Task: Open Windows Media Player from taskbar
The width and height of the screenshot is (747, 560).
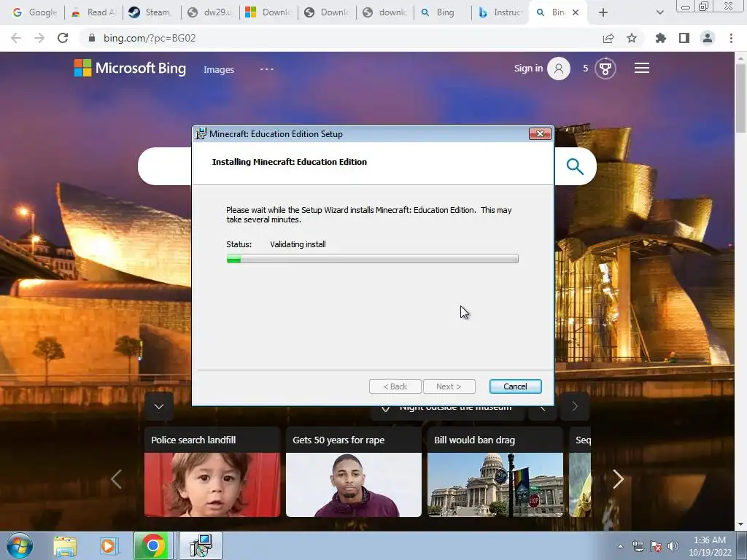Action: [x=108, y=545]
